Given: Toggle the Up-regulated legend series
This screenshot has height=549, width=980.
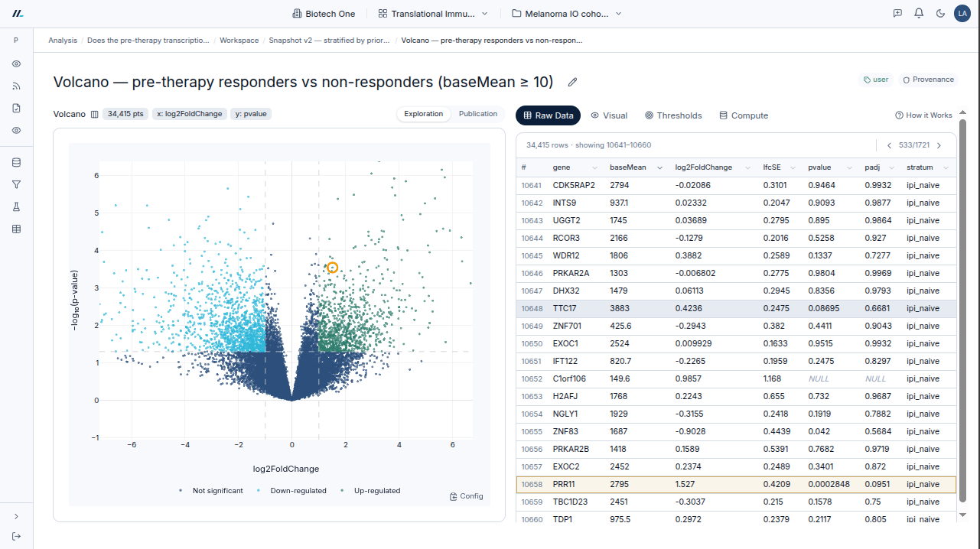Looking at the screenshot, I should tap(370, 491).
